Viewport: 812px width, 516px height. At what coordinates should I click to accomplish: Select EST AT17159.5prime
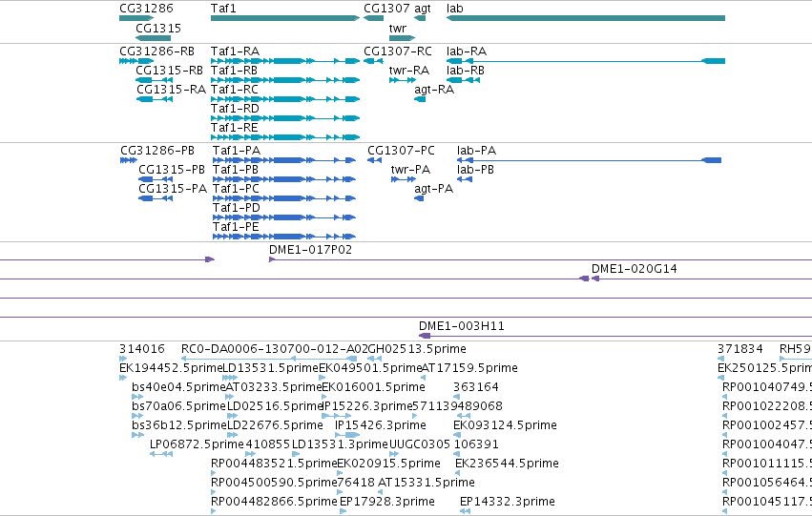pyautogui.click(x=469, y=368)
